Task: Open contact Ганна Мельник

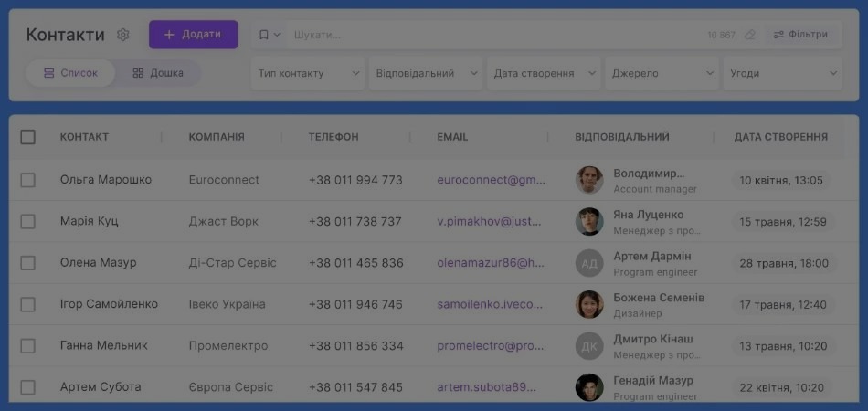Action: click(104, 346)
